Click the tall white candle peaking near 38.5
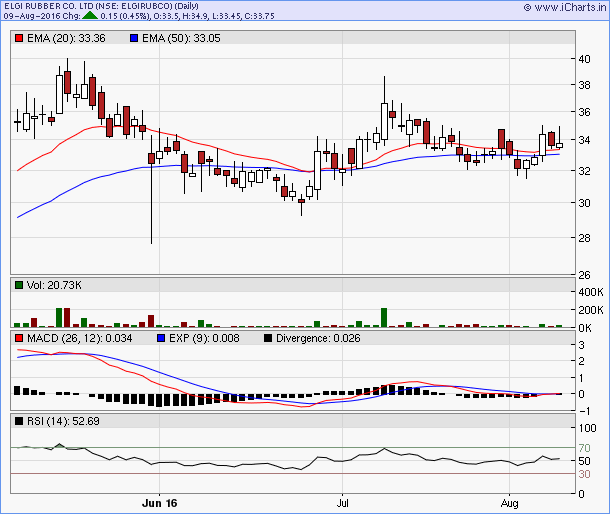 pos(384,111)
